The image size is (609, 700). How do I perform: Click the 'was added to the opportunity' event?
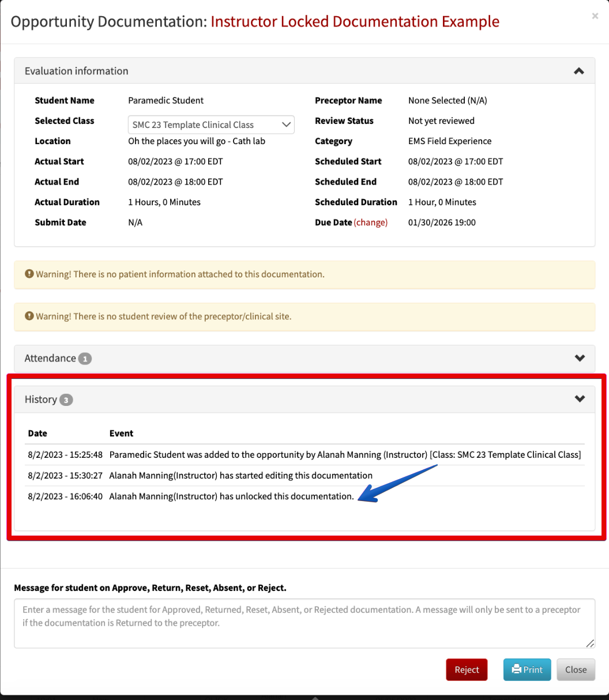point(345,454)
